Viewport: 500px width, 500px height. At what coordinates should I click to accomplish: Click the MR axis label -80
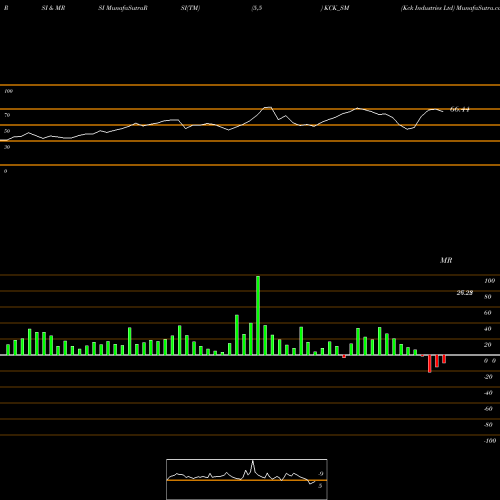click(488, 425)
